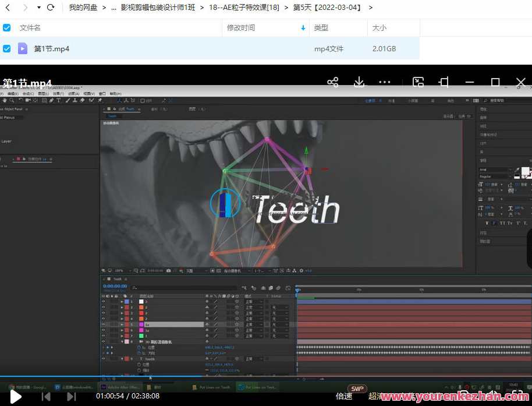
Task: Click the share icon in video player
Action: pos(333,82)
